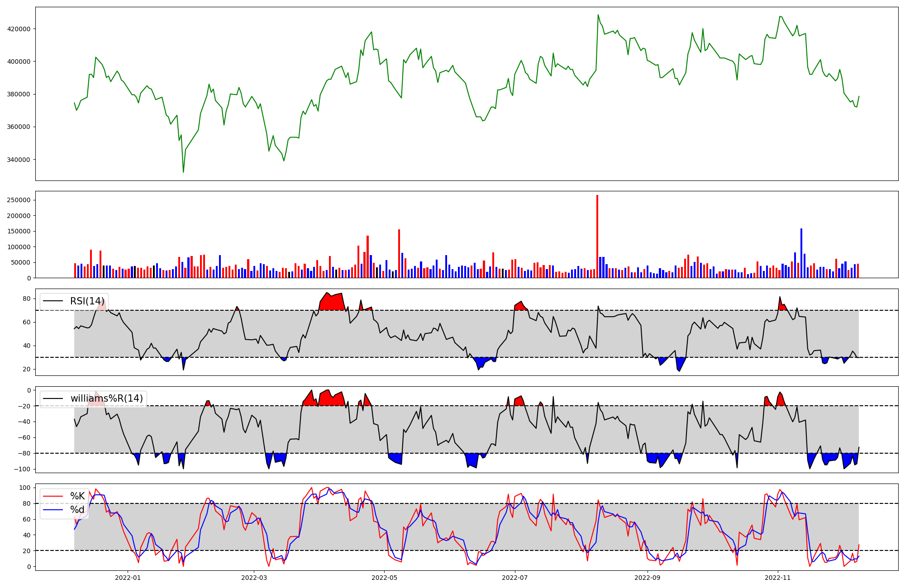Click the 2022-09 x-axis tick label
The width and height of the screenshot is (905, 588).
[647, 578]
